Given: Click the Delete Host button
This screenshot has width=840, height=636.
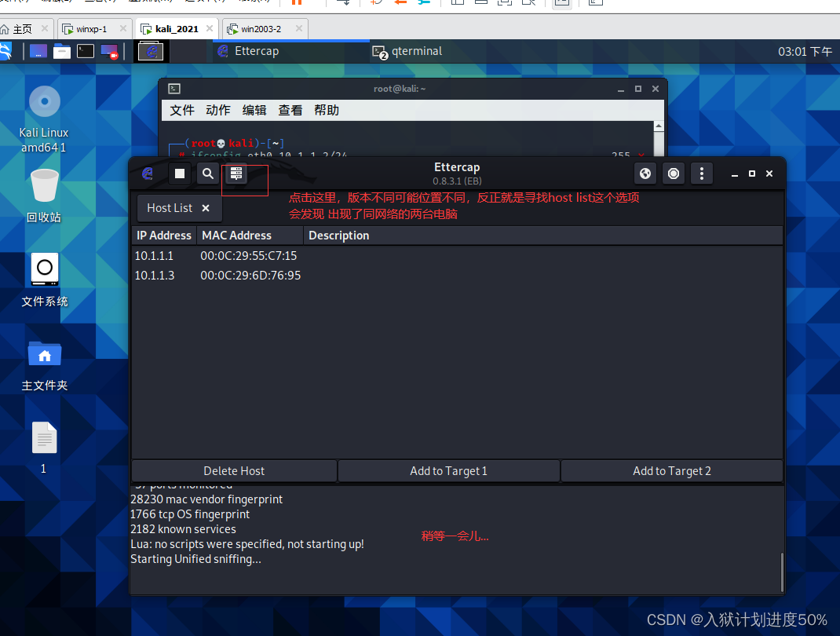Looking at the screenshot, I should click(234, 471).
